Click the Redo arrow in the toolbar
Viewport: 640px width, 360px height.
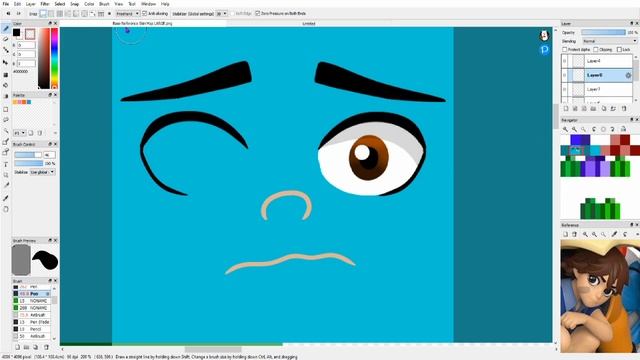(x=18, y=13)
